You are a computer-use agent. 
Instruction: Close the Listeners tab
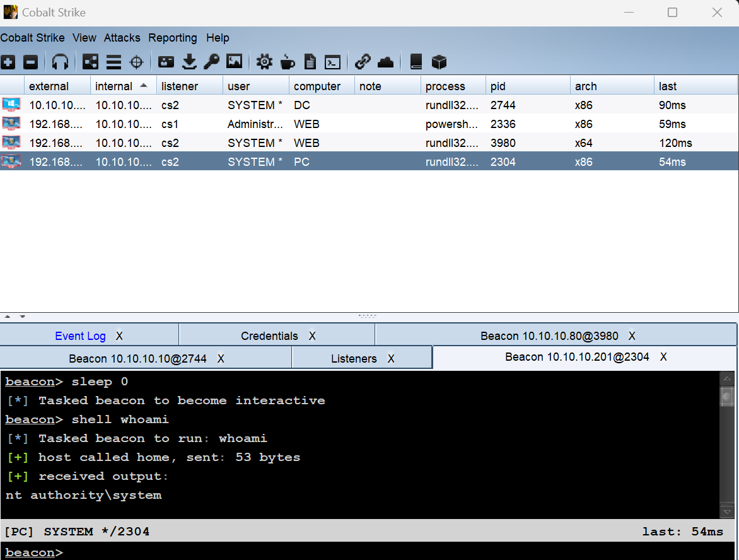(x=391, y=358)
